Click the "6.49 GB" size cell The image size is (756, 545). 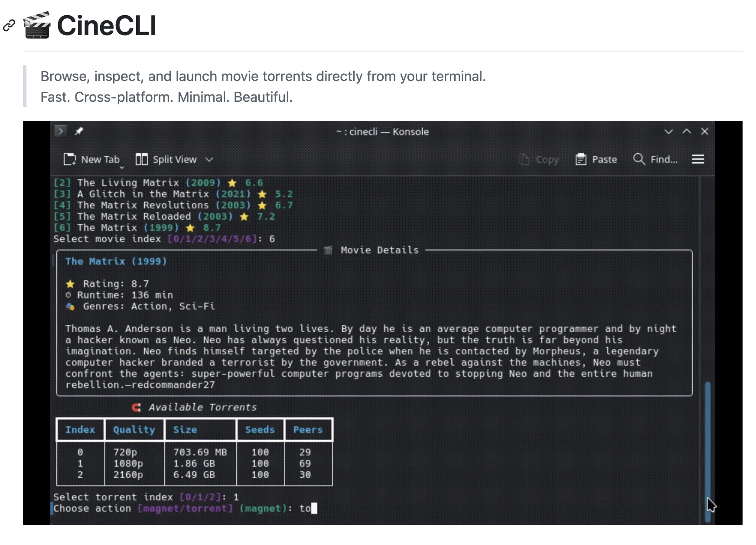pos(194,475)
